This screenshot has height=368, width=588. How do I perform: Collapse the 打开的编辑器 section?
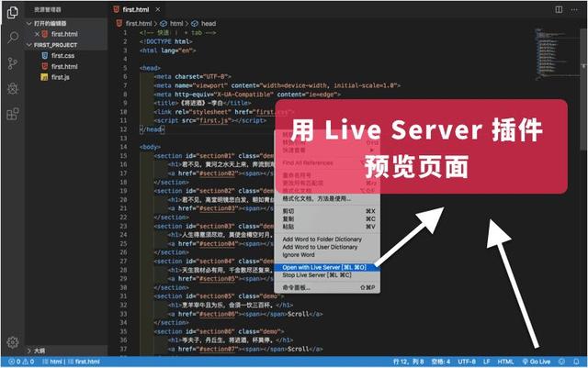tap(28, 23)
